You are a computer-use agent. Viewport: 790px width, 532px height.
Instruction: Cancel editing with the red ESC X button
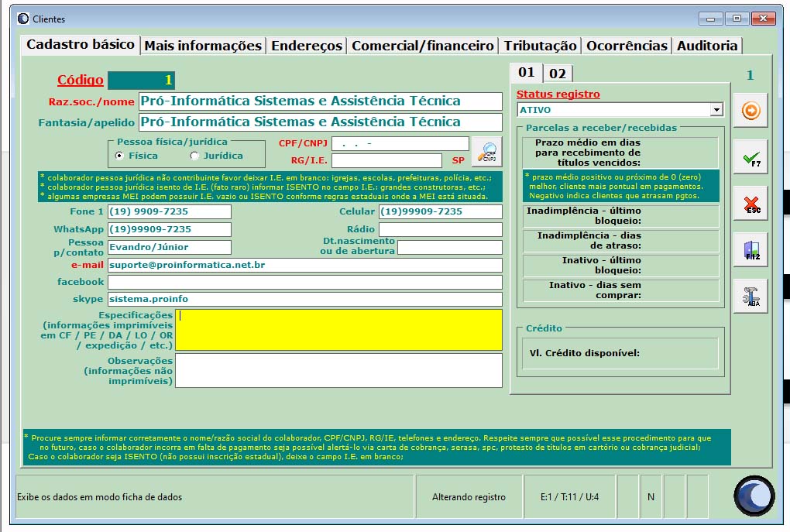(x=750, y=203)
